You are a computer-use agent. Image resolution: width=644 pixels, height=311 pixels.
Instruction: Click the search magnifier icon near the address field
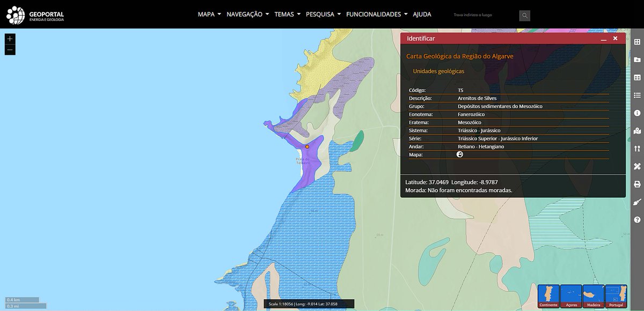(523, 15)
